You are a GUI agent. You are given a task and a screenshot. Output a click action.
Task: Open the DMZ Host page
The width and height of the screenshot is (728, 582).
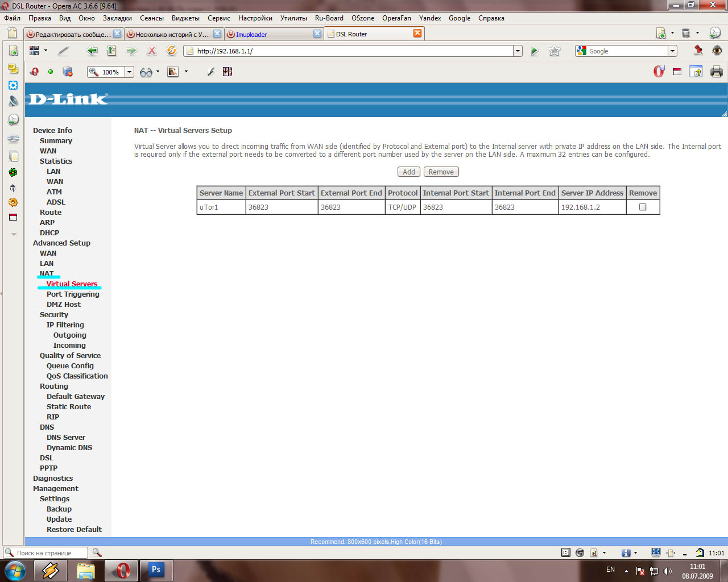pos(64,305)
